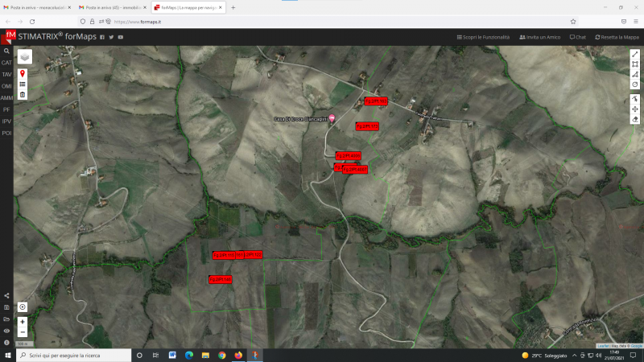The image size is (644, 362).
Task: Click Invita un Amico link
Action: click(540, 37)
